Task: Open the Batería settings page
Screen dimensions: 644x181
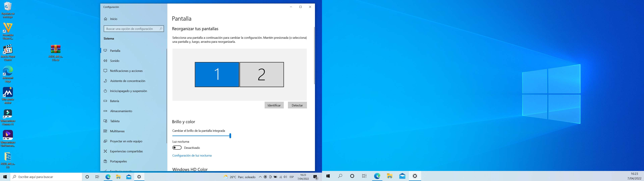Action: click(115, 101)
